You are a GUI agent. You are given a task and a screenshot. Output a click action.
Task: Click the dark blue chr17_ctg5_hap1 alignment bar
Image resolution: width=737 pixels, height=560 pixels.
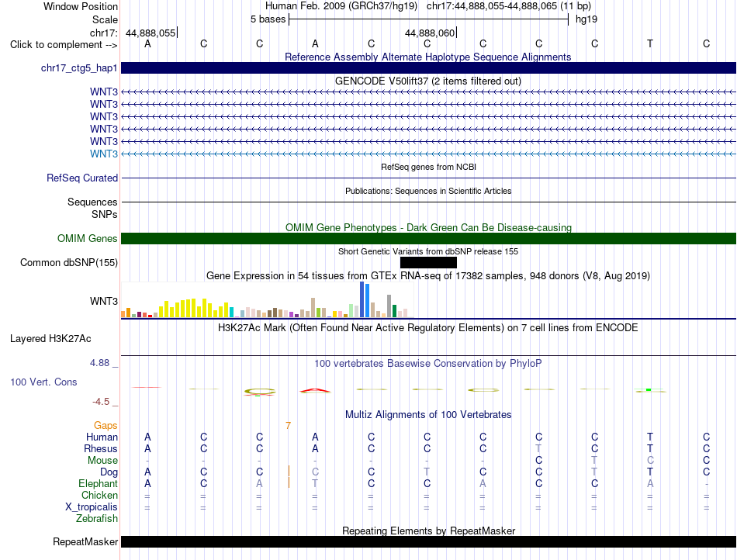tap(428, 68)
